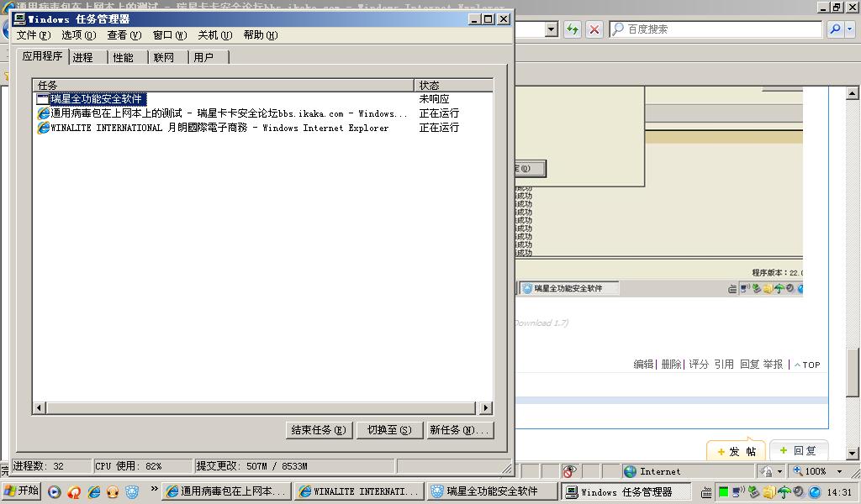
Task: Click the 评分 link in the forum post
Action: tap(699, 365)
